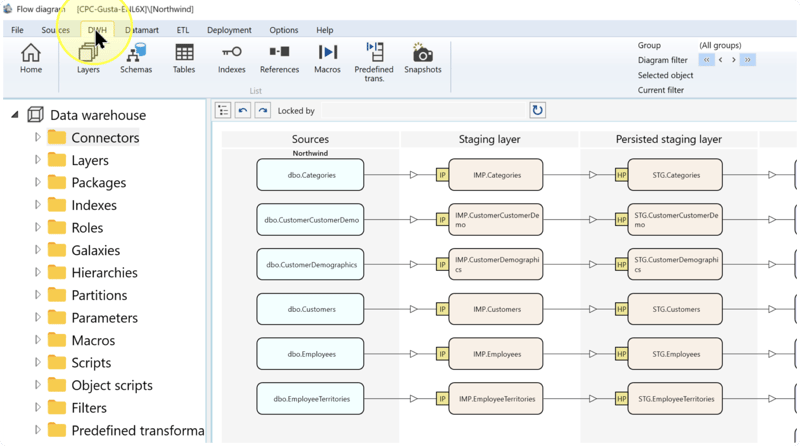Select the IMP.CustomerCustomerDemo node
Viewport: 800px width, 446px height.
coord(495,220)
